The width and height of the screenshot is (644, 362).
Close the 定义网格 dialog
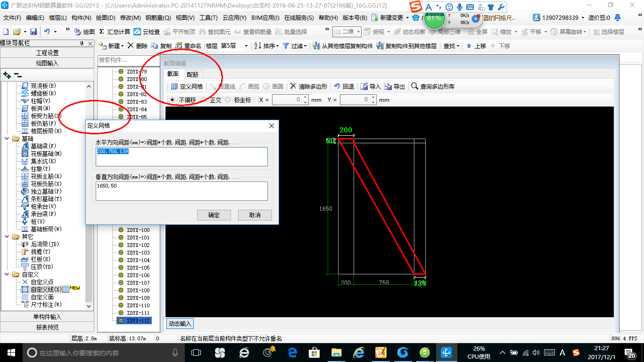tap(272, 126)
